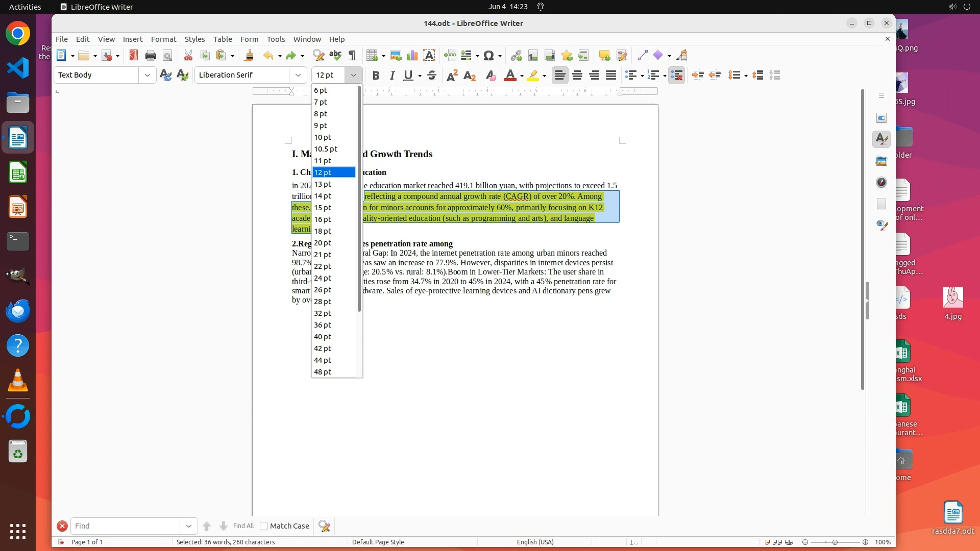Image resolution: width=980 pixels, height=551 pixels.
Task: Click the Superscript icon
Action: coord(452,76)
